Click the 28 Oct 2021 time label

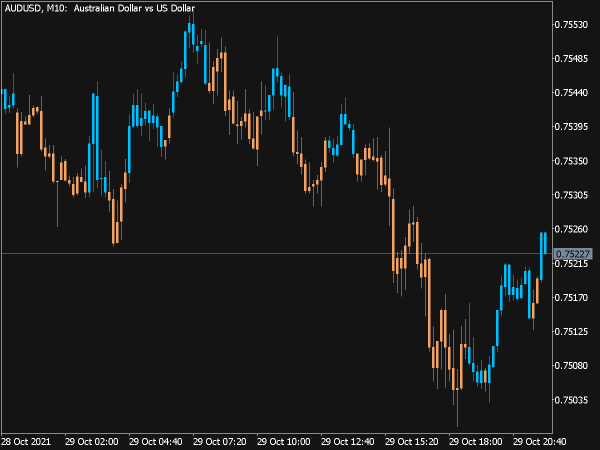(x=26, y=442)
